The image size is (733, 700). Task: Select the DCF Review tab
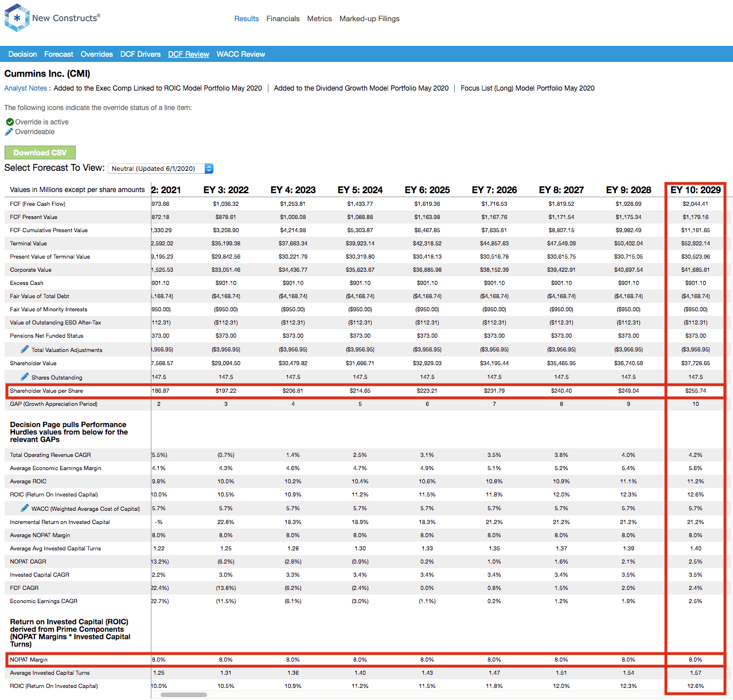coord(189,54)
